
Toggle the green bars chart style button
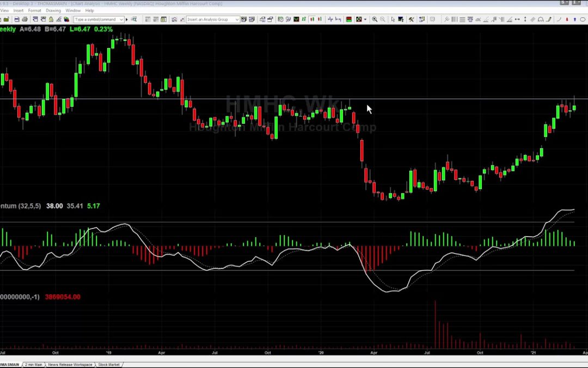(x=304, y=19)
